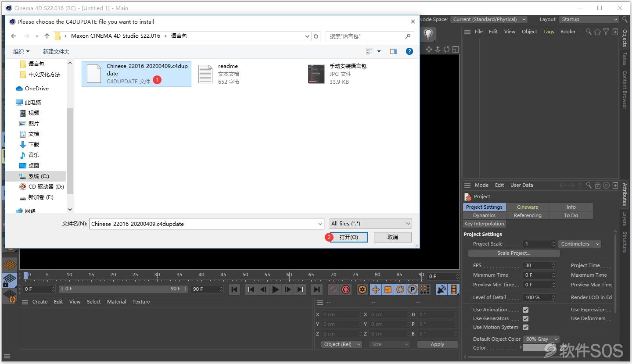Toggle Use Generators checkbox
The width and height of the screenshot is (632, 364).
525,318
